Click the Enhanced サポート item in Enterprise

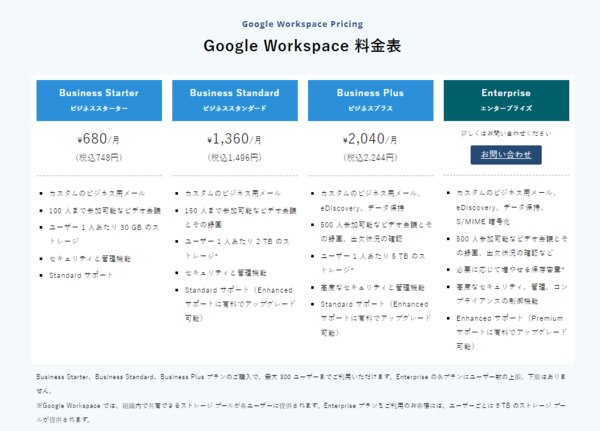coord(511,332)
